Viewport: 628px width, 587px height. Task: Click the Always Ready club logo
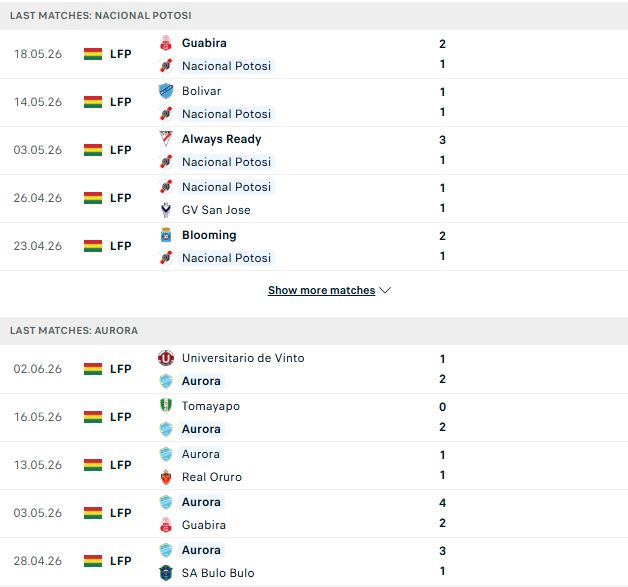[166, 139]
